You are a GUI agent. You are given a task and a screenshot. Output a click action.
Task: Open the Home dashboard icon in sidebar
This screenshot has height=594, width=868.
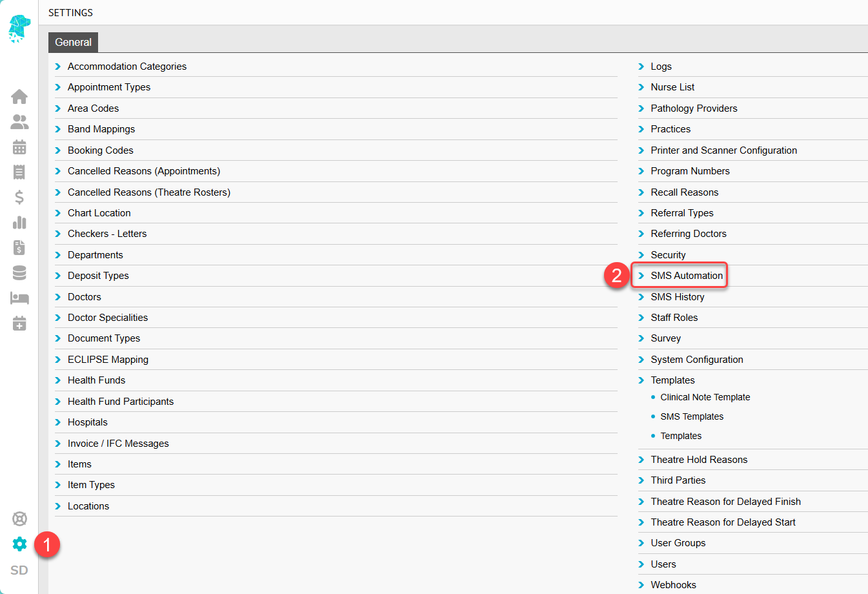point(19,96)
